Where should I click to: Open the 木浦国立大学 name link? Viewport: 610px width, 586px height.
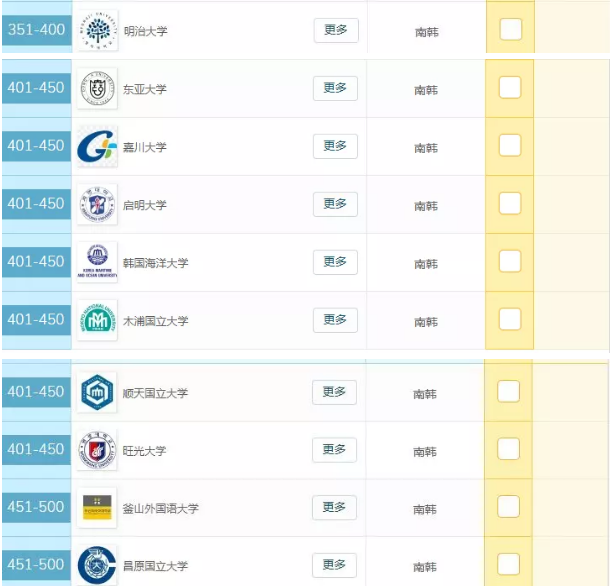[155, 321]
